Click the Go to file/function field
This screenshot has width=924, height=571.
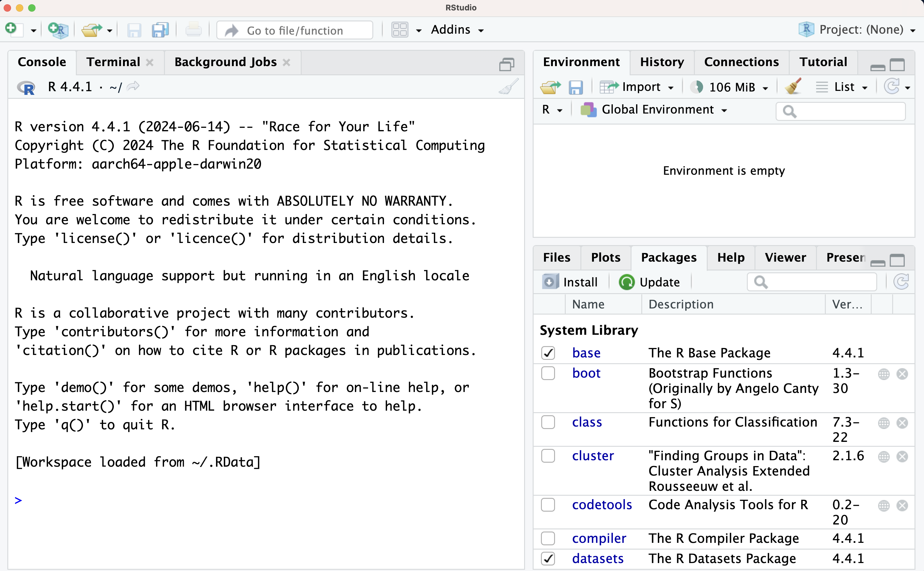(295, 30)
